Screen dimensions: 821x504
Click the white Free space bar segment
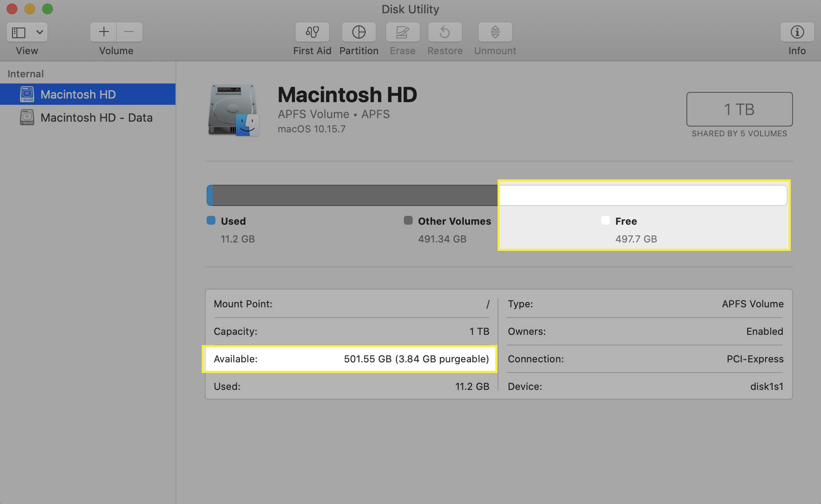click(643, 195)
